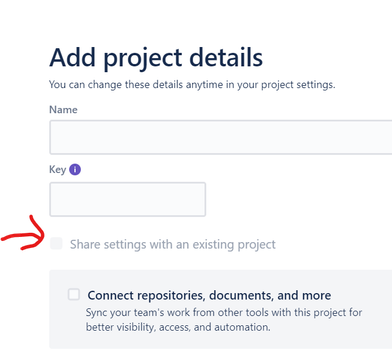Click the 'Share settings with an existing project' label

(x=173, y=245)
